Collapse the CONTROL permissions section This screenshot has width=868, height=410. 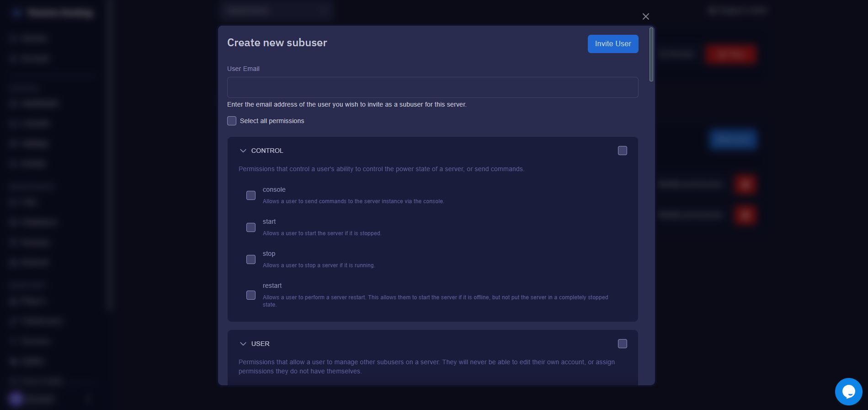point(243,151)
